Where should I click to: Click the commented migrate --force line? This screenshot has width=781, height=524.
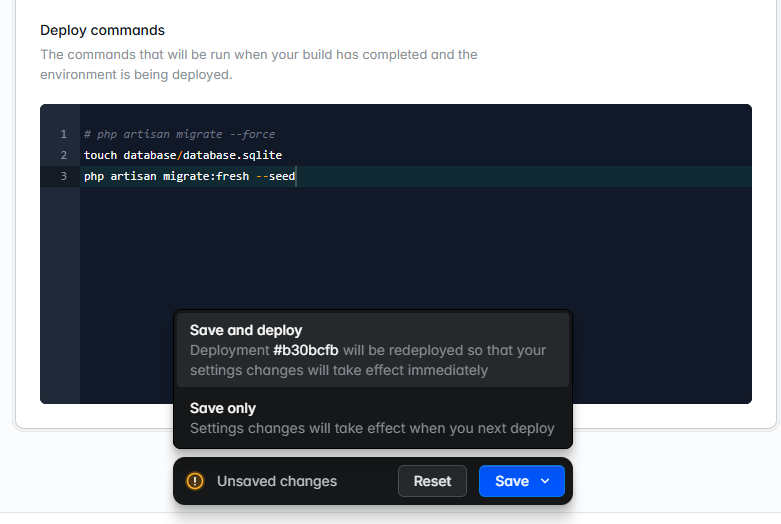pyautogui.click(x=180, y=134)
